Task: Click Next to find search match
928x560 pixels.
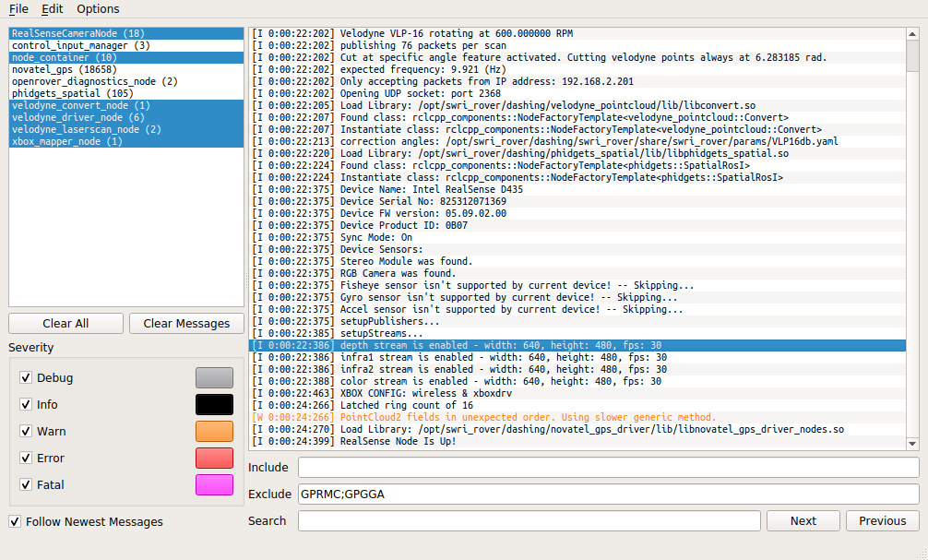Action: point(802,520)
